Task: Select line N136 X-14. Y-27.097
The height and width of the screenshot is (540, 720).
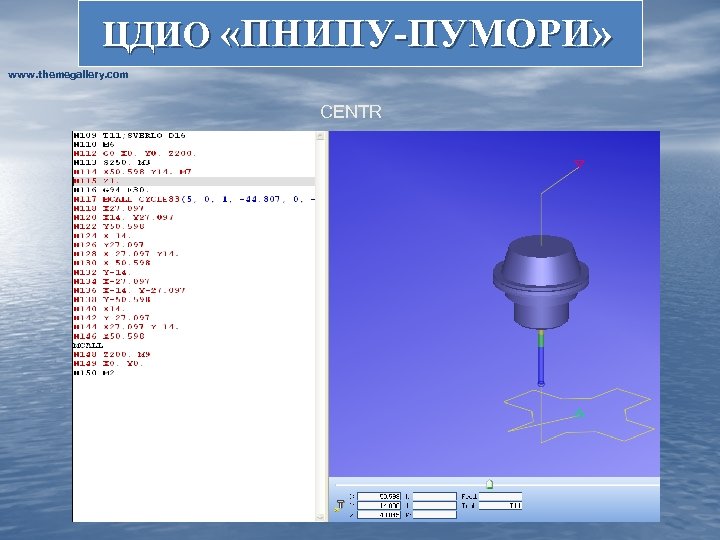Action: (129, 290)
